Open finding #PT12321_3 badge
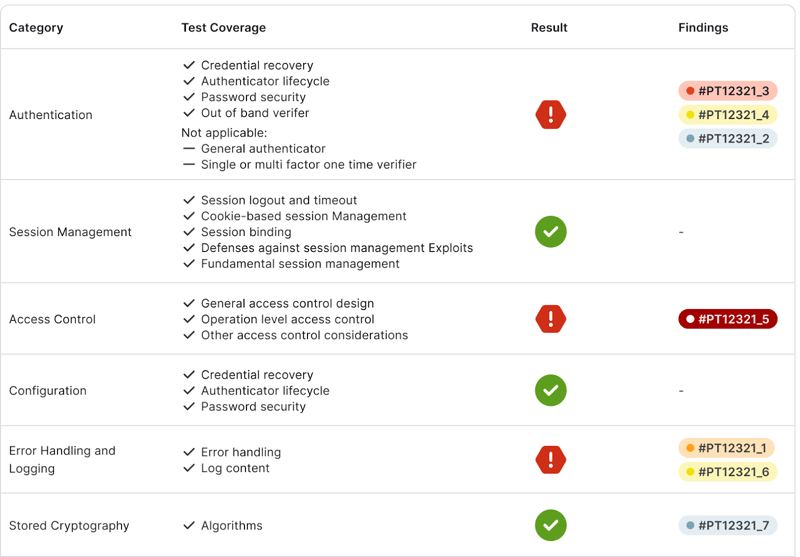The image size is (800, 557). pos(728,91)
